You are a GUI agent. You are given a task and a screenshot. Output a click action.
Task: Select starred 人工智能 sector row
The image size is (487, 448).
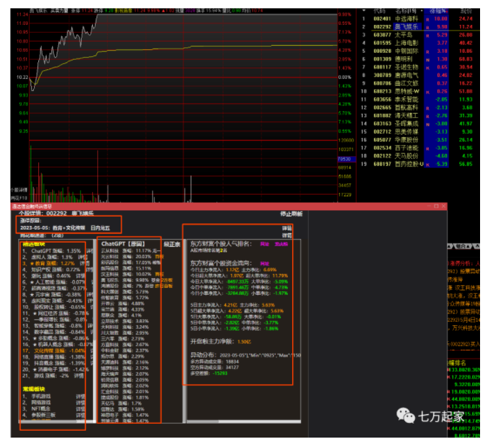pyautogui.click(x=53, y=282)
